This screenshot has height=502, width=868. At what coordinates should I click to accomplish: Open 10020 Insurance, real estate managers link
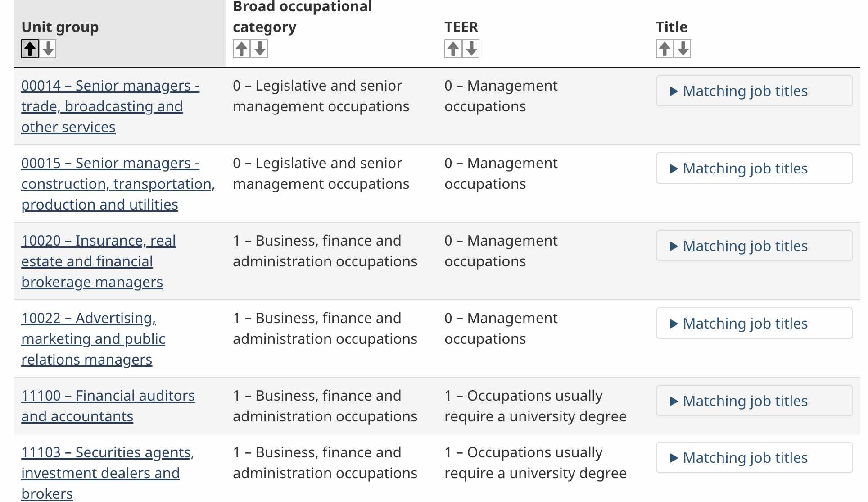(x=99, y=261)
